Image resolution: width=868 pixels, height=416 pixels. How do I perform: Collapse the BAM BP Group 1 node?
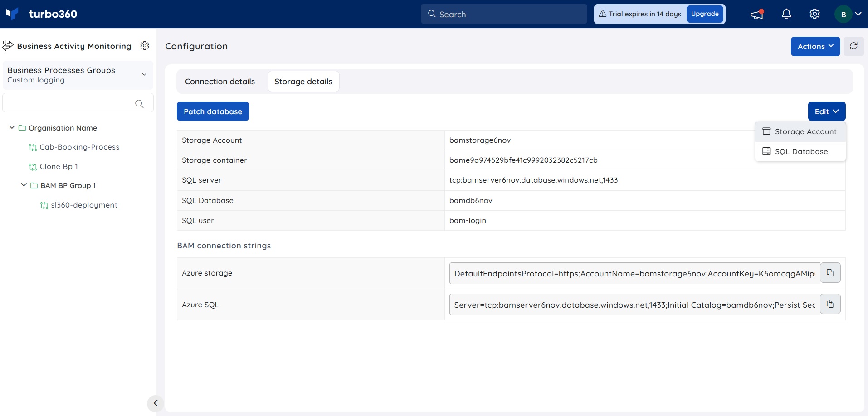(24, 185)
